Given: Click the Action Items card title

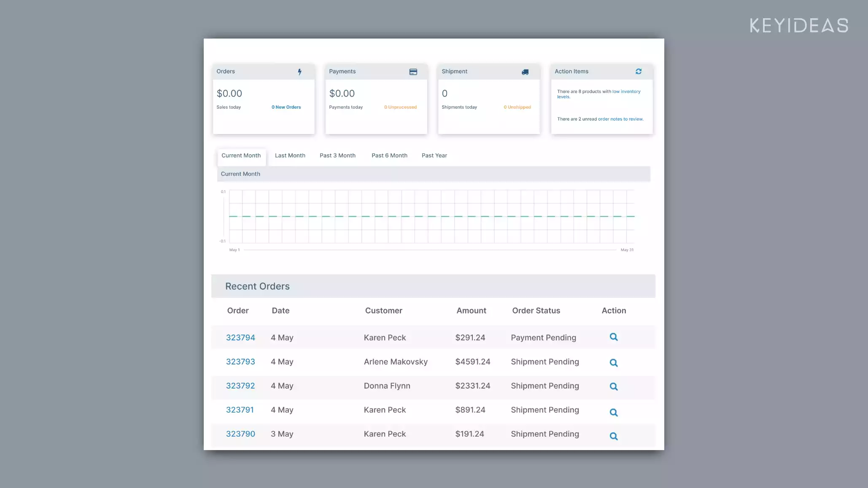Looking at the screenshot, I should coord(571,71).
